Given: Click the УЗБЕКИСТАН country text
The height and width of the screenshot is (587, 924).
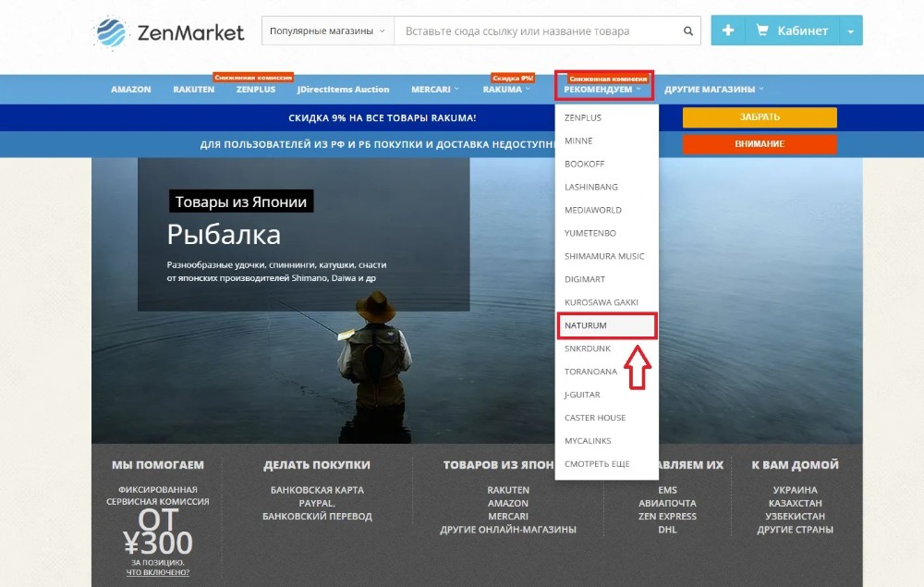Looking at the screenshot, I should [x=795, y=516].
